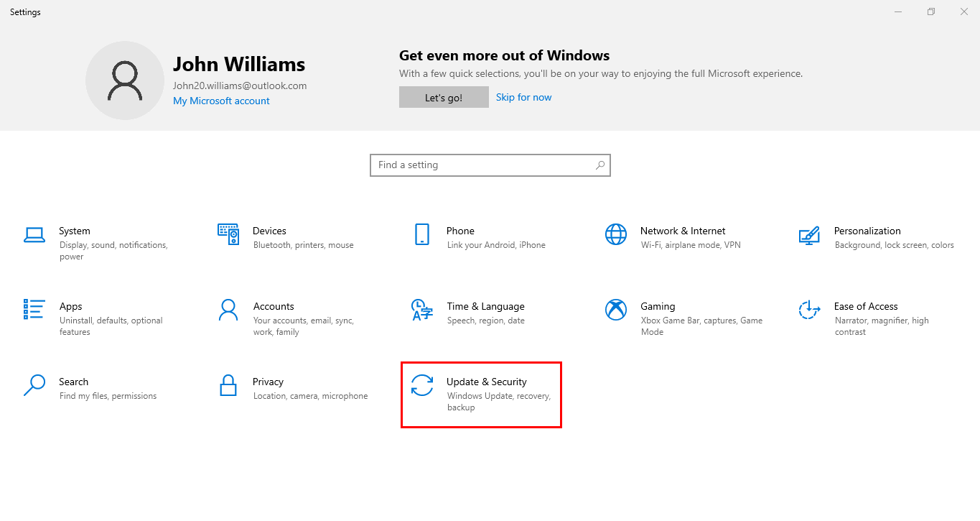
Task: Click 'Link your Android, iPhone' description
Action: (x=496, y=246)
